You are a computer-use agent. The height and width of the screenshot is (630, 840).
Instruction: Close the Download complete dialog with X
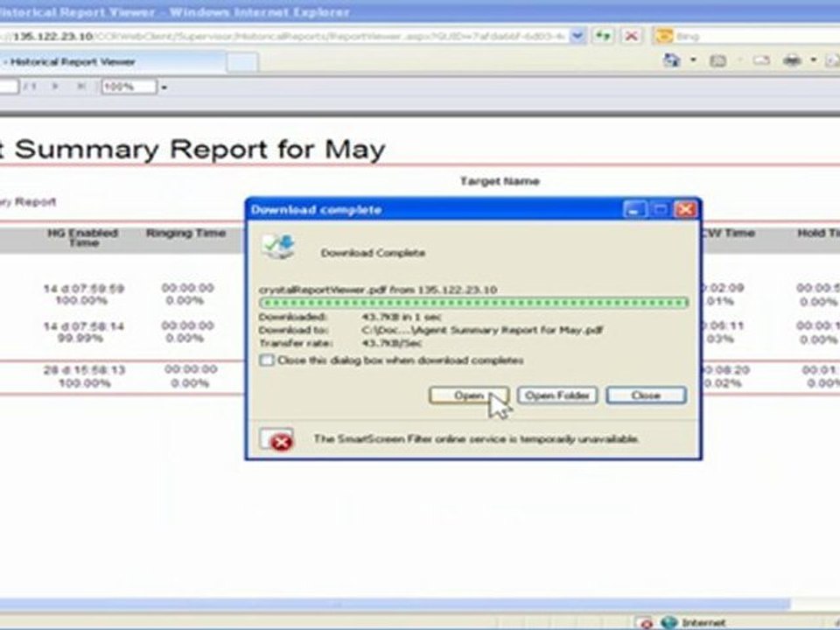[x=685, y=209]
